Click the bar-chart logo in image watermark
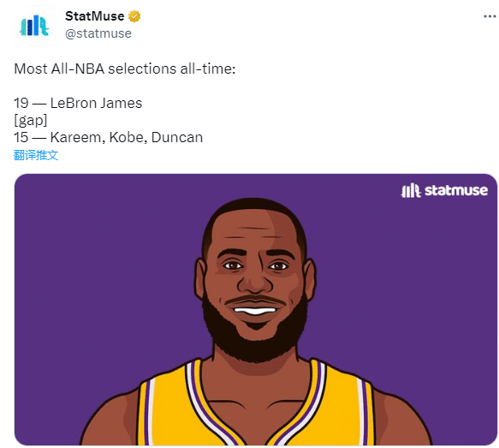Image resolution: width=499 pixels, height=448 pixels. click(411, 190)
